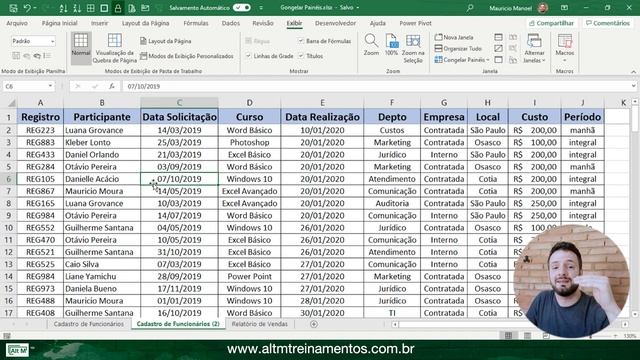
Task: Click the padlock protect sheet icon
Action: tap(118, 8)
